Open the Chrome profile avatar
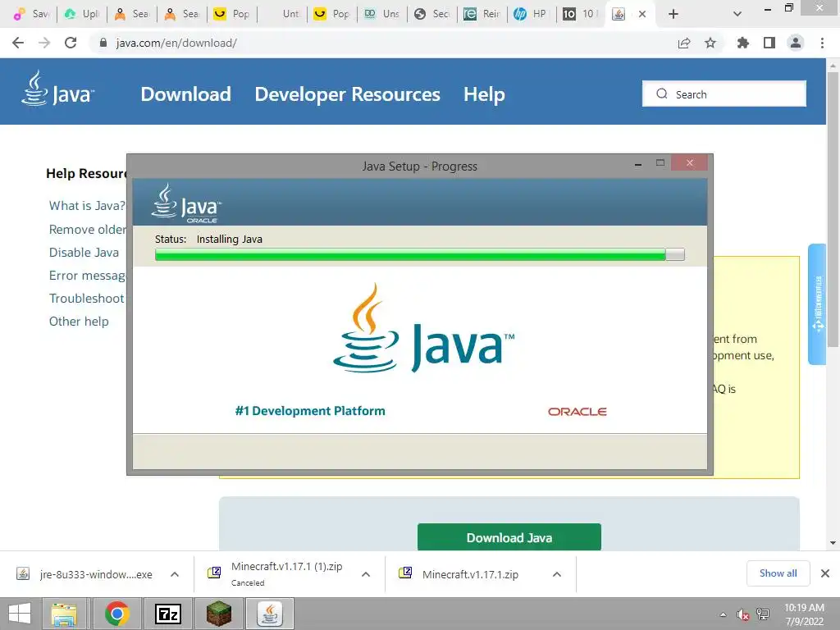 (x=796, y=43)
